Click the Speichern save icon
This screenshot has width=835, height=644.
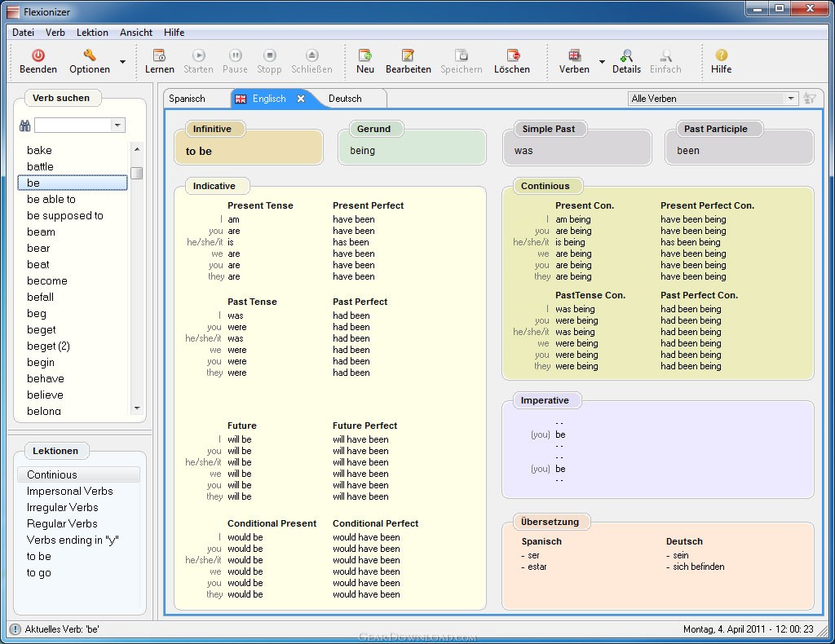click(462, 55)
